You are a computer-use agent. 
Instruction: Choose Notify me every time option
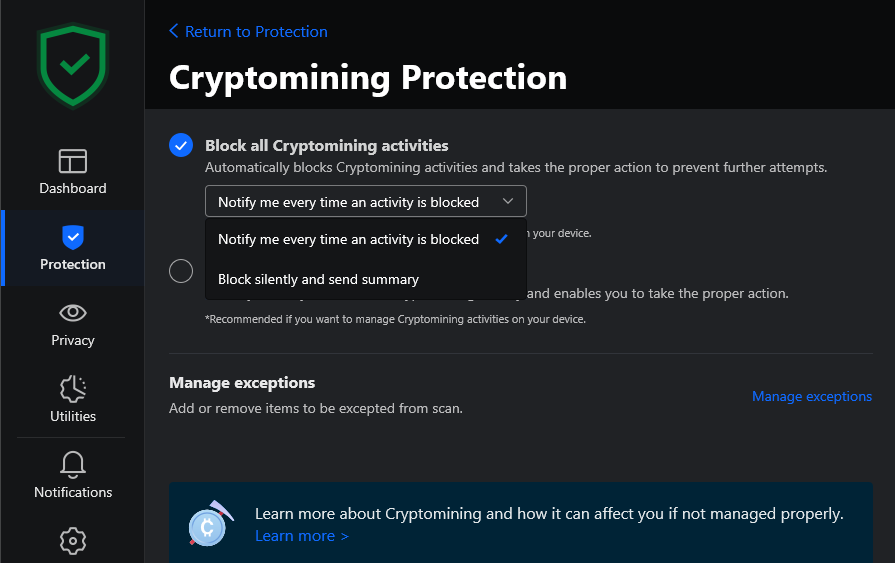click(x=349, y=240)
